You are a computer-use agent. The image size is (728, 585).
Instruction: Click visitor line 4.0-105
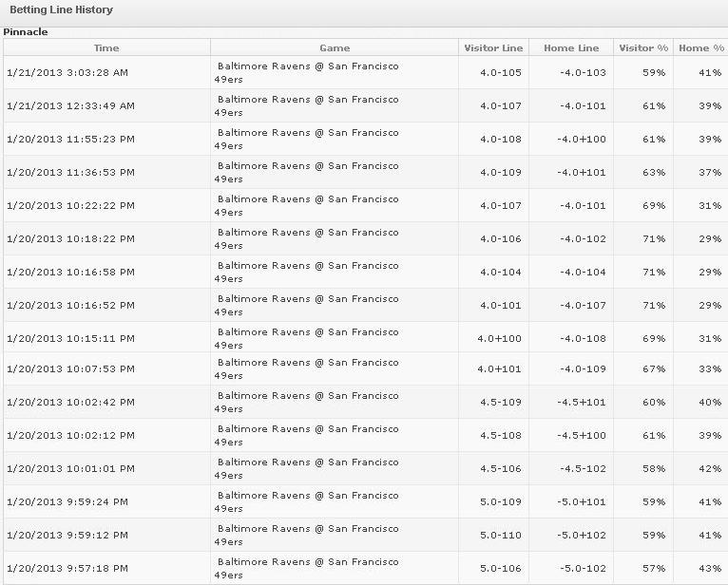pyautogui.click(x=501, y=73)
